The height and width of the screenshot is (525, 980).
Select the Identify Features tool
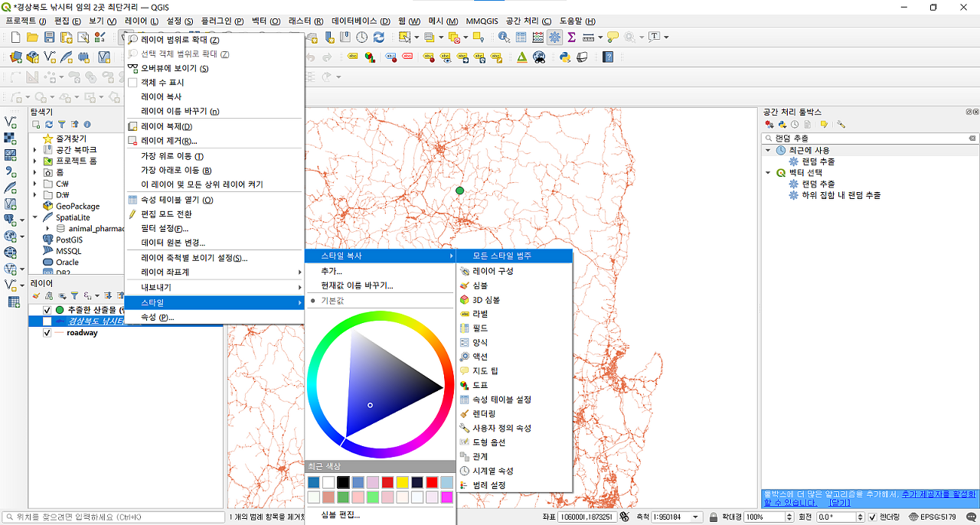504,37
